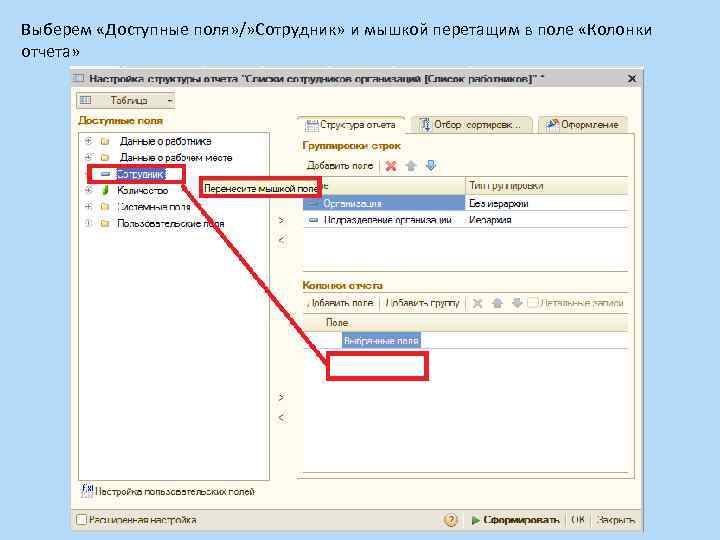Select Выбранные поля row
The height and width of the screenshot is (540, 720).
pos(381,341)
